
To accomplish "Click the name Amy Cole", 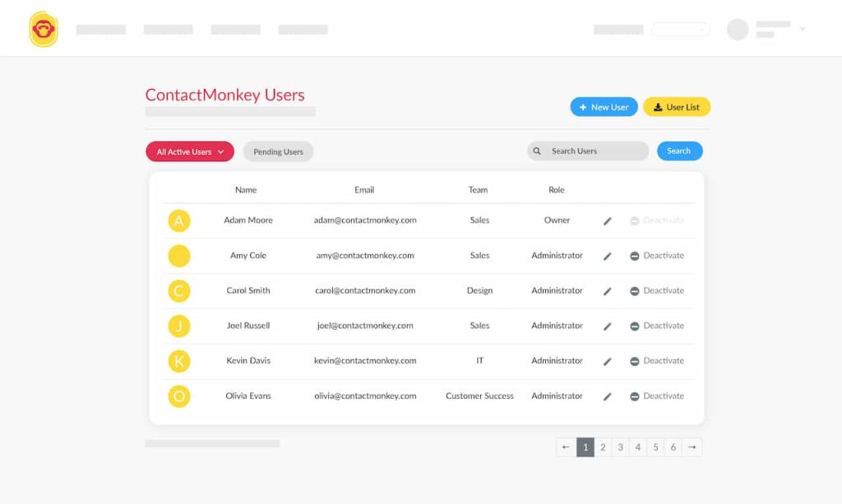I will (x=248, y=256).
